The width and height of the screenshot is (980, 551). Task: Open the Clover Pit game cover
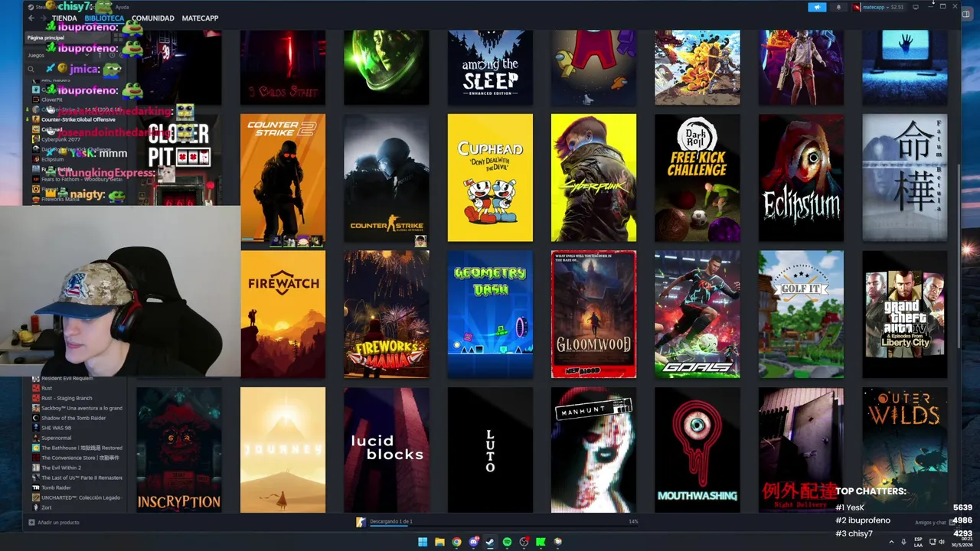(179, 161)
